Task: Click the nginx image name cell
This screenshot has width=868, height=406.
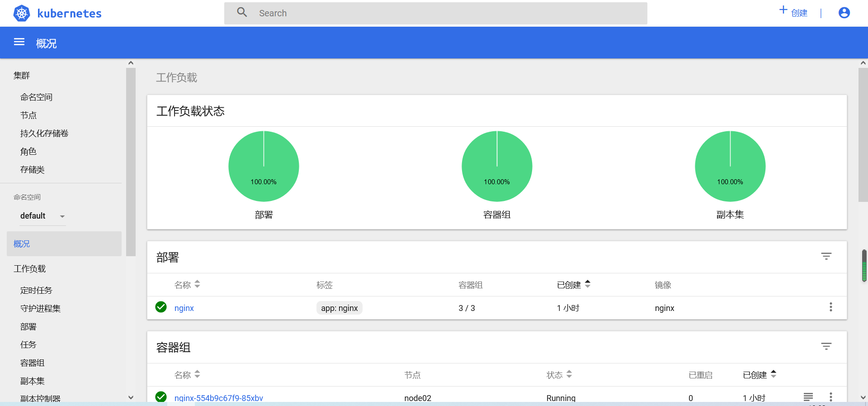Action: (x=665, y=308)
